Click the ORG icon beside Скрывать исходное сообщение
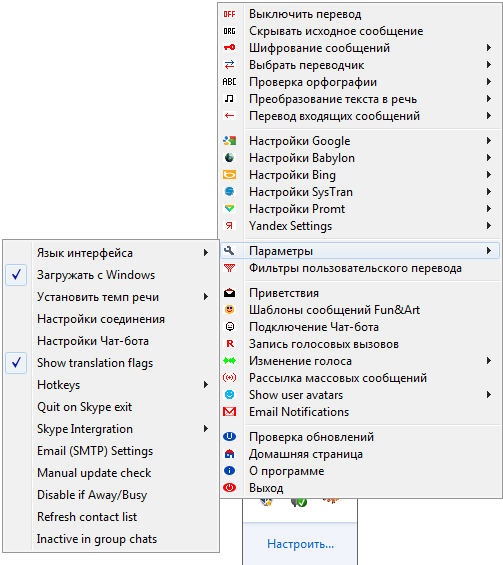 point(230,31)
